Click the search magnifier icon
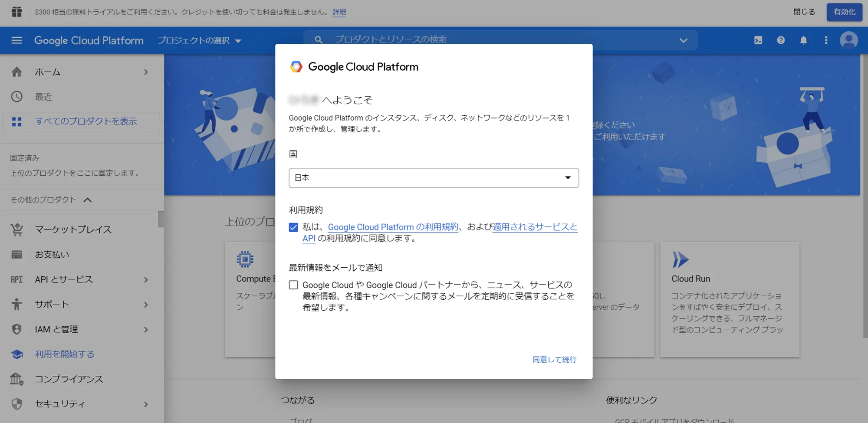Viewport: 868px width, 423px height. click(319, 40)
